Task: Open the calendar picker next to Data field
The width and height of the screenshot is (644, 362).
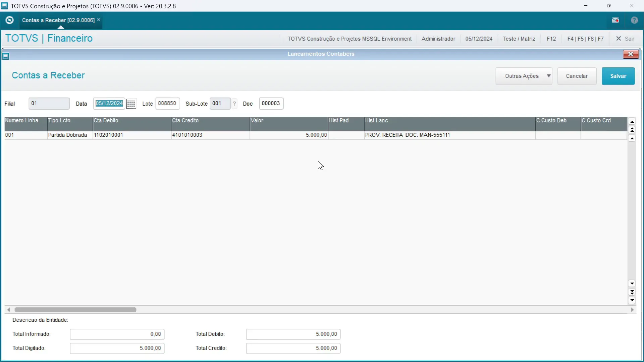Action: click(x=131, y=103)
